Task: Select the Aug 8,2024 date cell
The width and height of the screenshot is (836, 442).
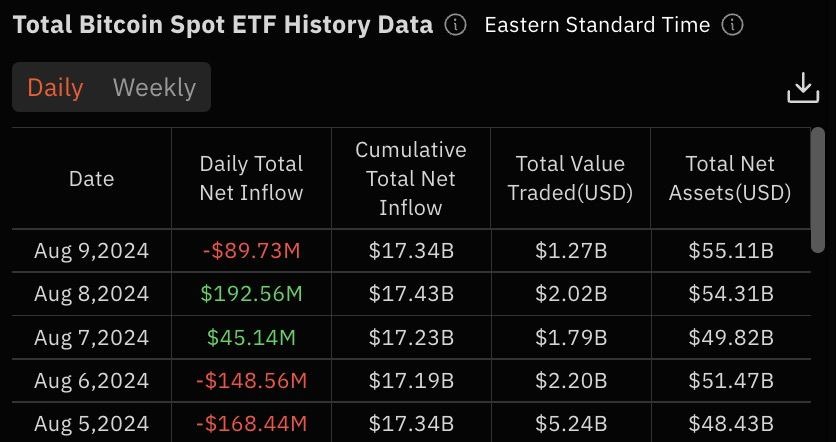Action: [x=91, y=294]
